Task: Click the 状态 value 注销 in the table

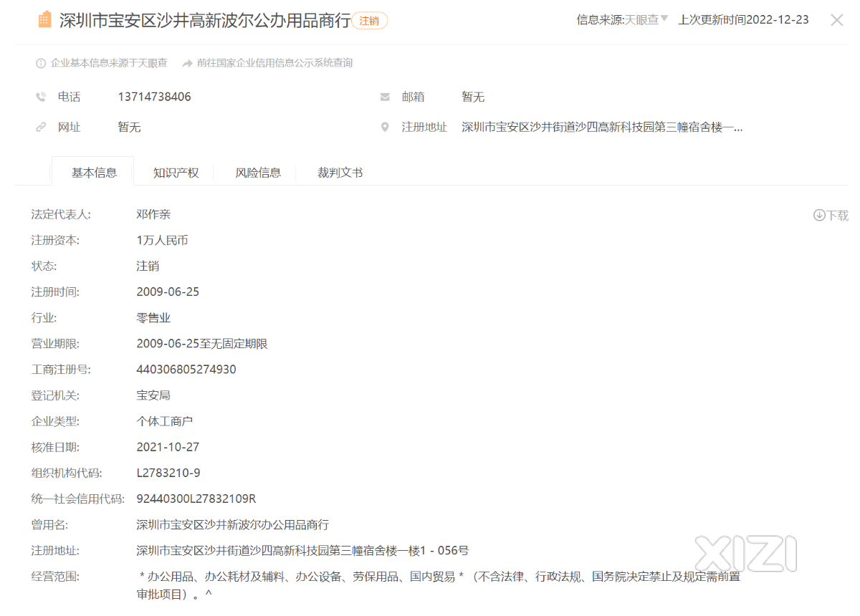Action: [x=148, y=266]
